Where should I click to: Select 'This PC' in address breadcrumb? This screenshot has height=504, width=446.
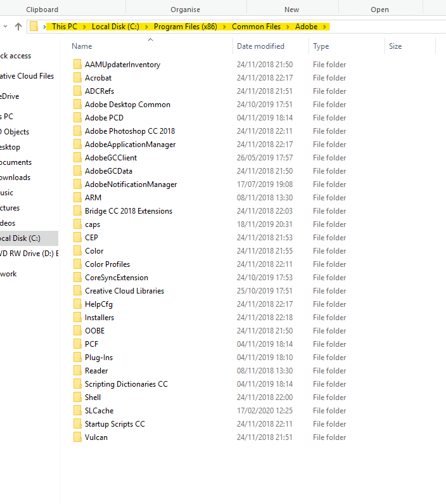[x=65, y=27]
